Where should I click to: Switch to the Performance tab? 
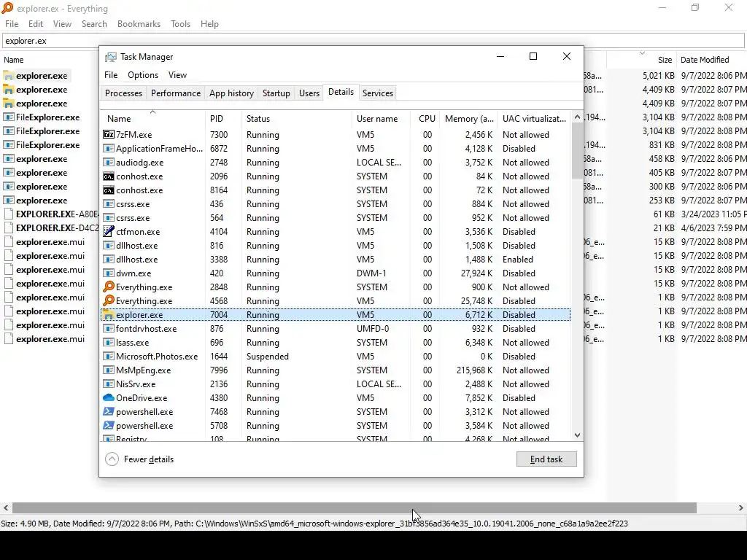pos(176,93)
